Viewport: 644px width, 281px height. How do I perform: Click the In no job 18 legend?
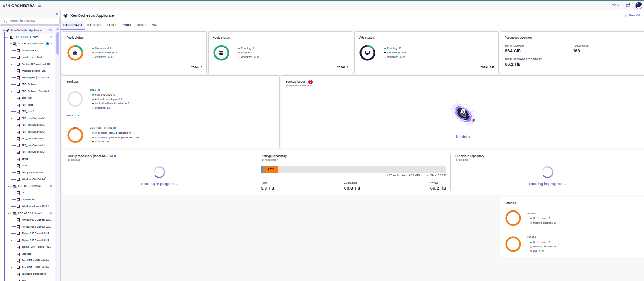click(x=101, y=142)
